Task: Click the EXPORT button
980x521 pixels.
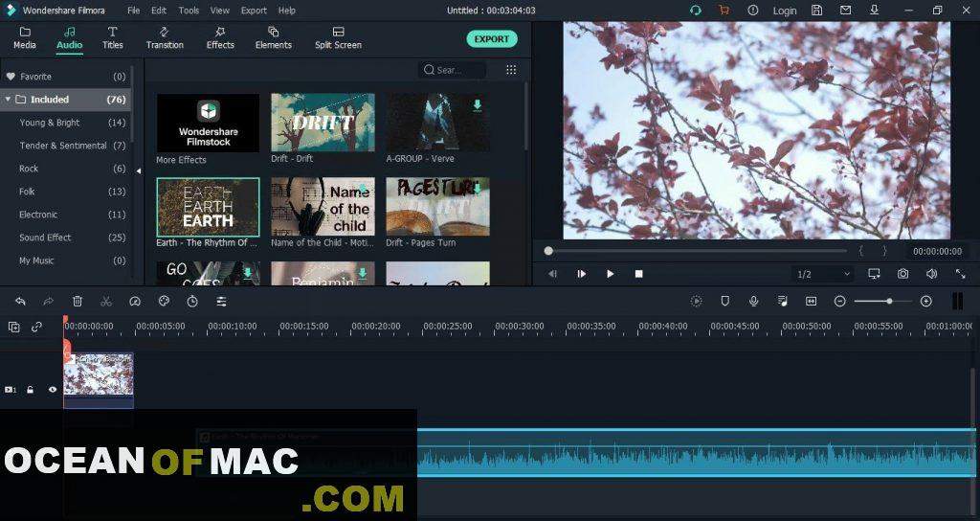Action: tap(492, 38)
